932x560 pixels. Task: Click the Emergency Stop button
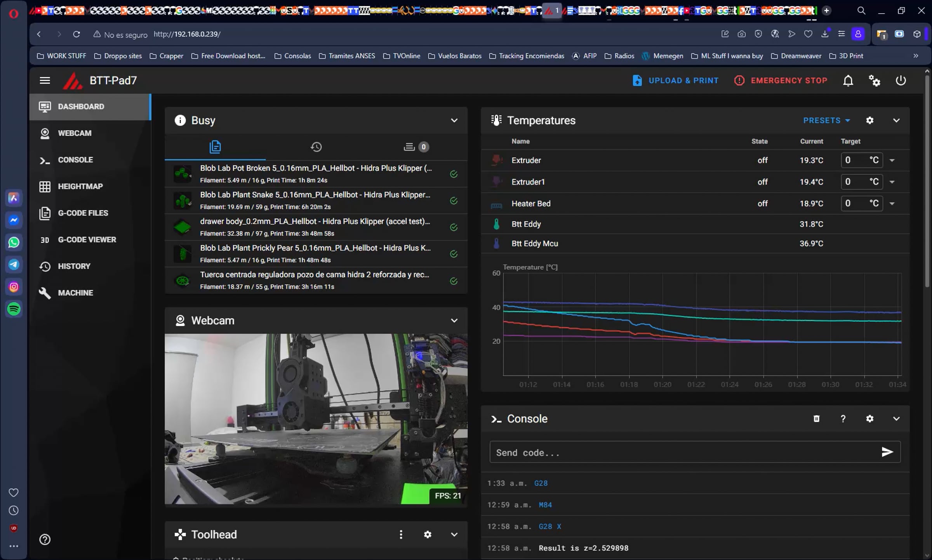click(x=781, y=80)
